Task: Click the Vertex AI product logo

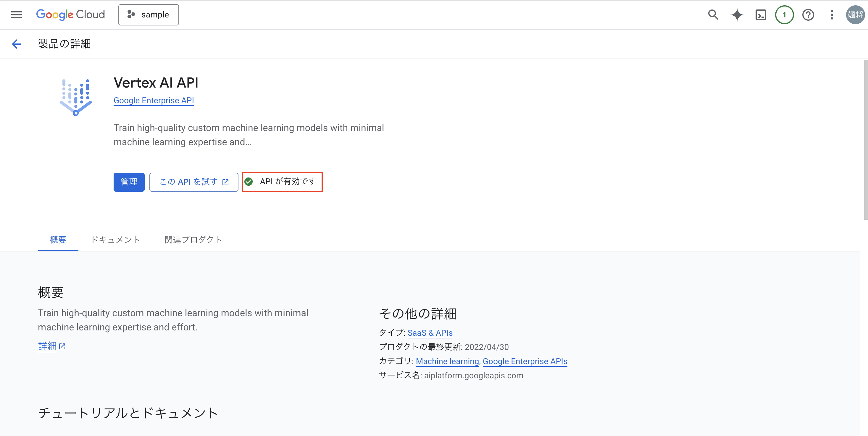Action: click(x=76, y=97)
